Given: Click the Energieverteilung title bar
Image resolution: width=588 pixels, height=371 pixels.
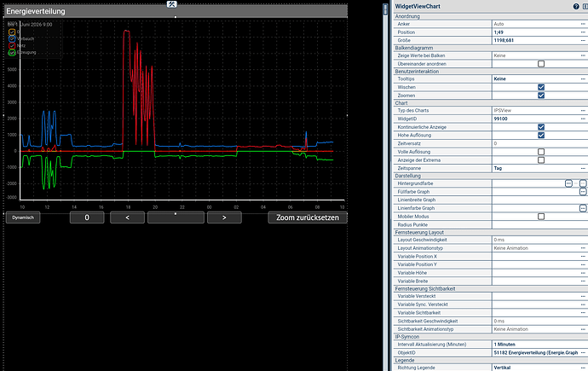Looking at the screenshot, I should (x=176, y=11).
